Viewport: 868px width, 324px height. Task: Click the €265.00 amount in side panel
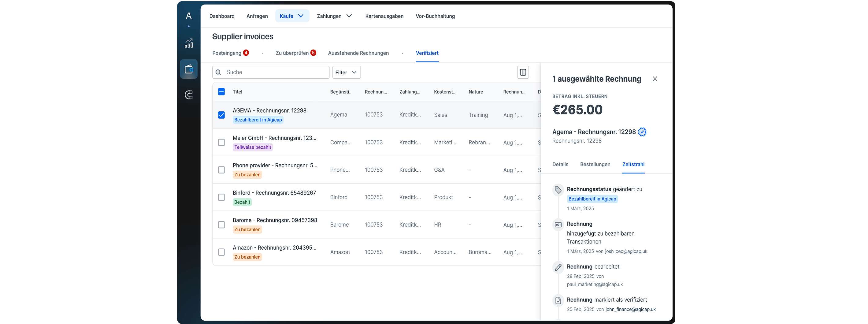pos(577,110)
